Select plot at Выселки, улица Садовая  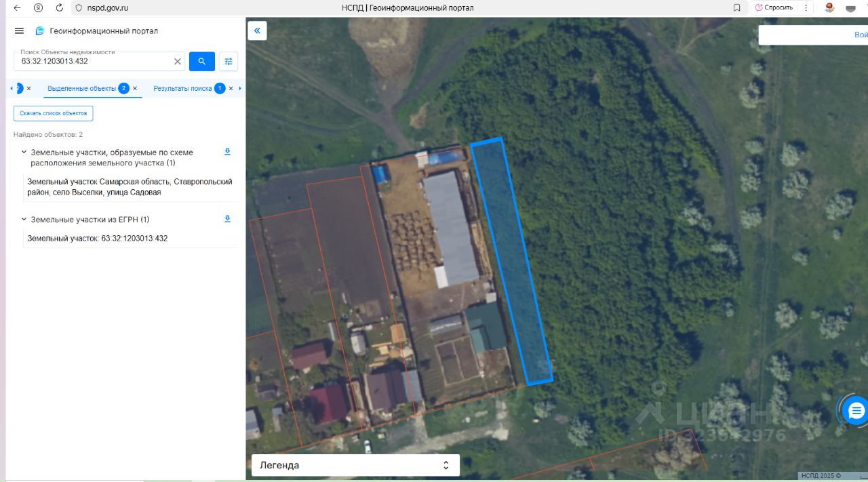pos(130,187)
